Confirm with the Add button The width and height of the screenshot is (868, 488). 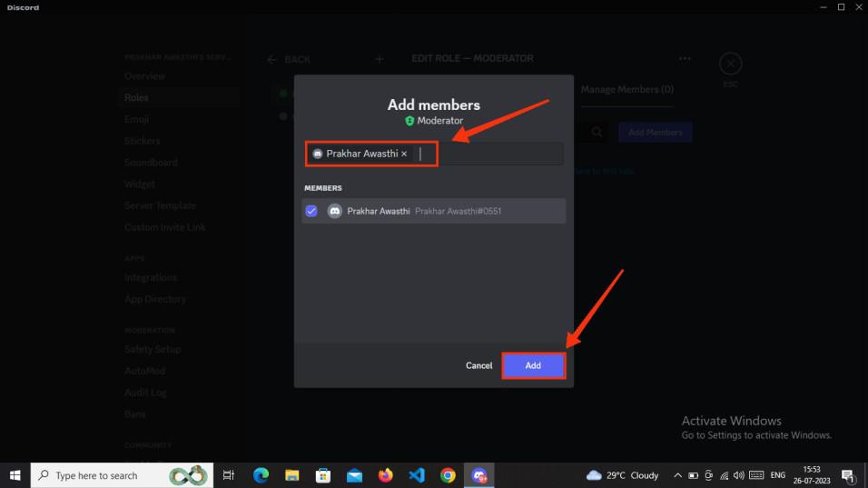click(x=533, y=365)
